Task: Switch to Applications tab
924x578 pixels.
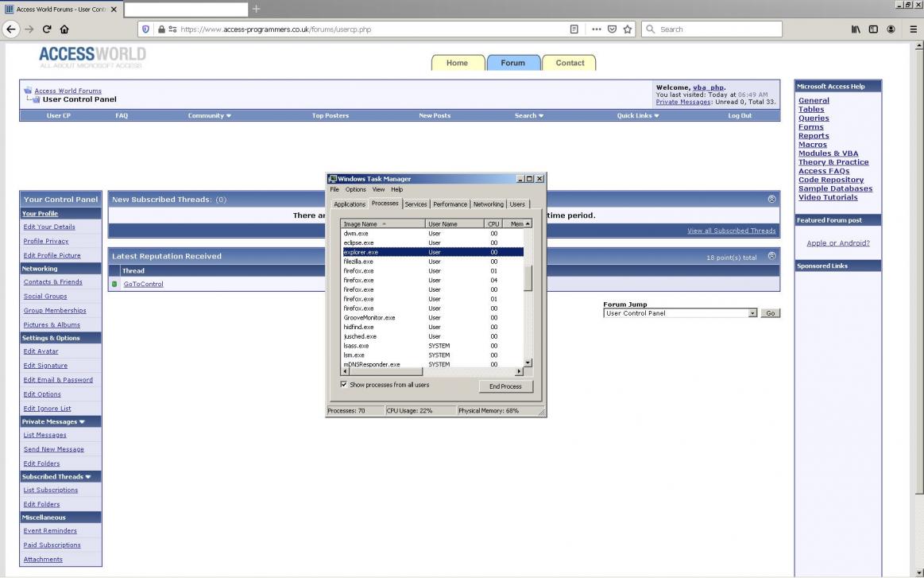Action: (350, 204)
